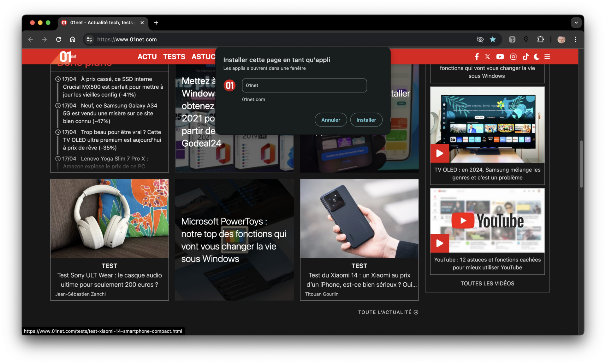The width and height of the screenshot is (606, 364).
Task: Toggle tracking protection eye icon
Action: (480, 39)
